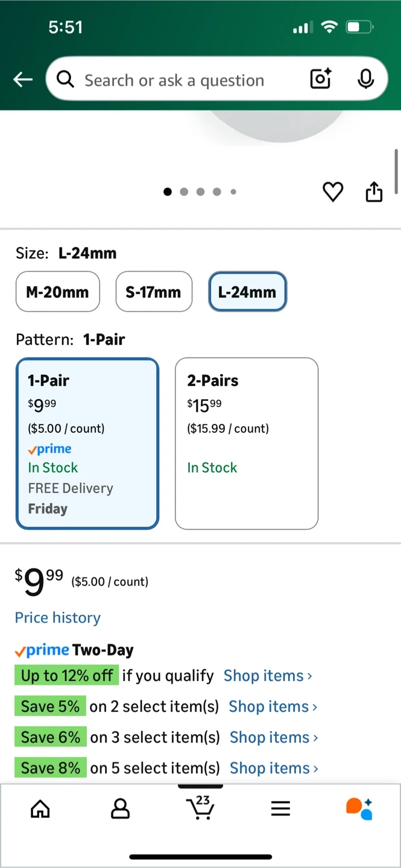This screenshot has height=868, width=401.
Task: Go to Home tab
Action: (x=40, y=809)
